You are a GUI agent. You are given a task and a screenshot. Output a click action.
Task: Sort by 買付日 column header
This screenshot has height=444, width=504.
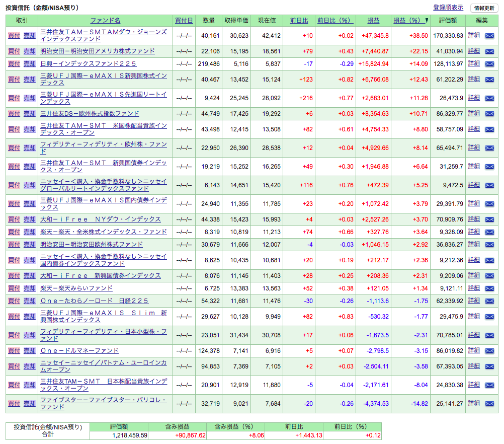click(184, 21)
